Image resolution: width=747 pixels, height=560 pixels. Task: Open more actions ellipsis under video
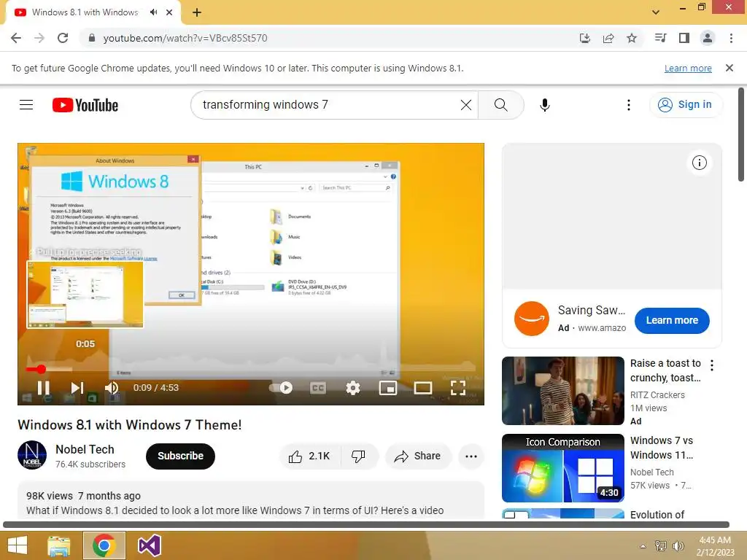click(x=471, y=456)
